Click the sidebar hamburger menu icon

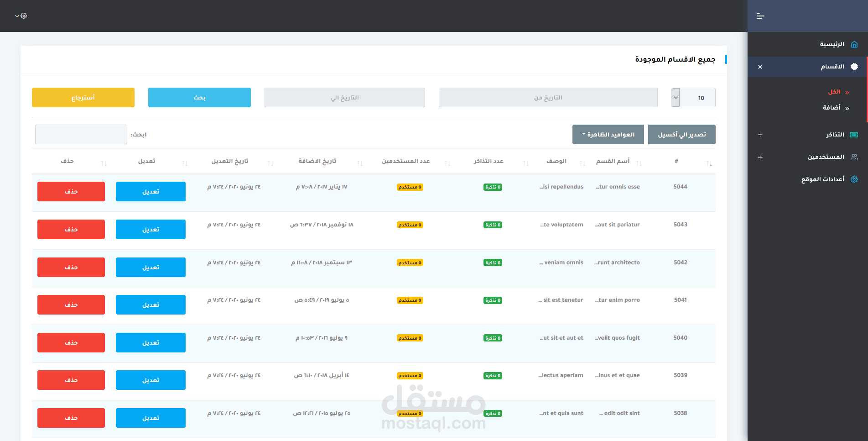[760, 16]
